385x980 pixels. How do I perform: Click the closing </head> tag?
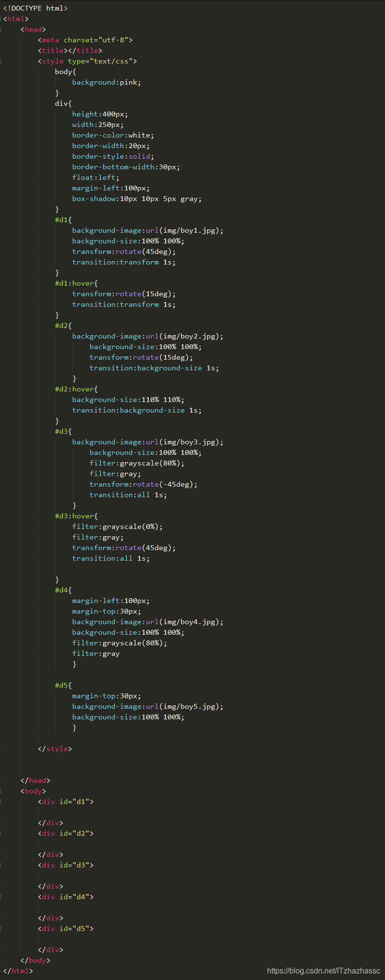point(35,780)
